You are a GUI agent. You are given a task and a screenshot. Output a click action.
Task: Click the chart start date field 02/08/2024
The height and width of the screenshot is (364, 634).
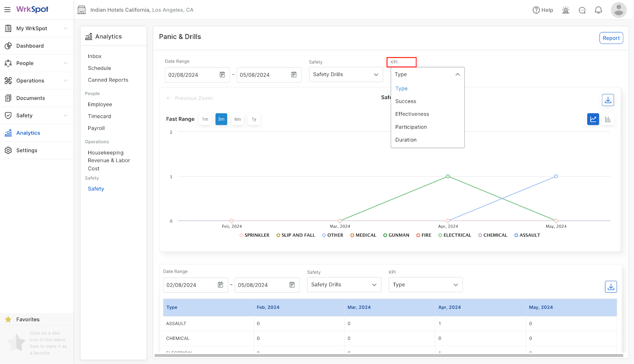pyautogui.click(x=197, y=74)
